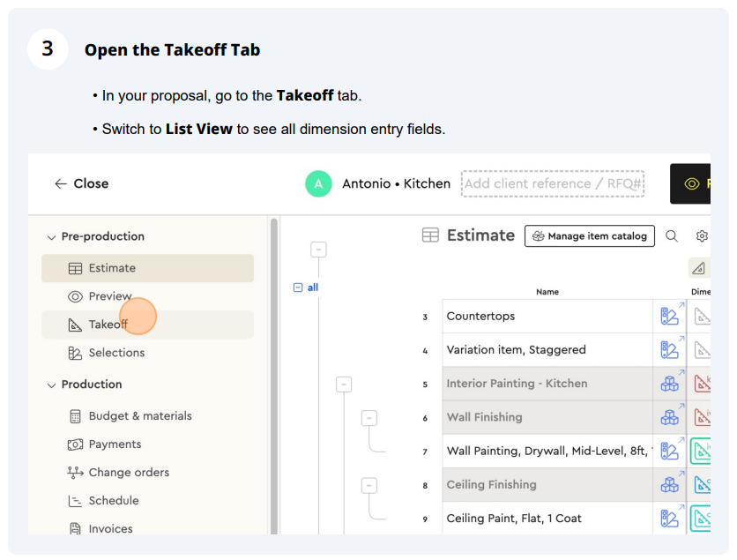Click the Close back button
Image resolution: width=737 pixels, height=560 pixels.
point(81,183)
